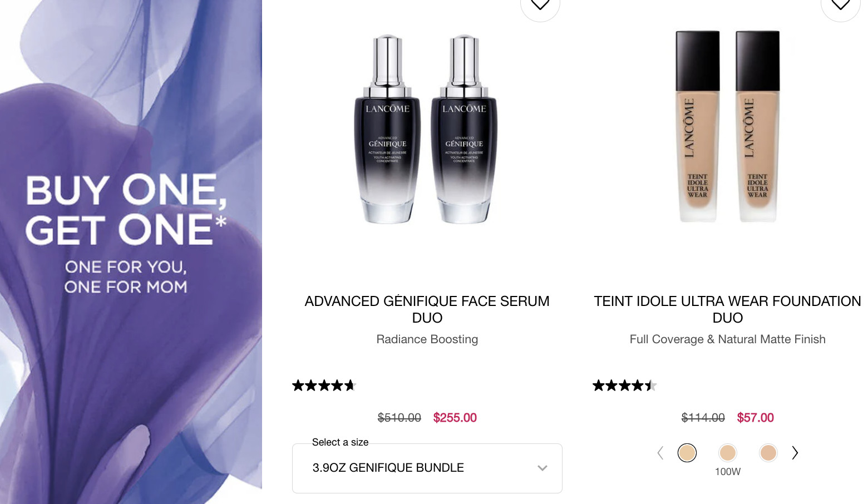This screenshot has height=504, width=868.
Task: View the Teint Idole foundation bottles image
Action: point(728,126)
